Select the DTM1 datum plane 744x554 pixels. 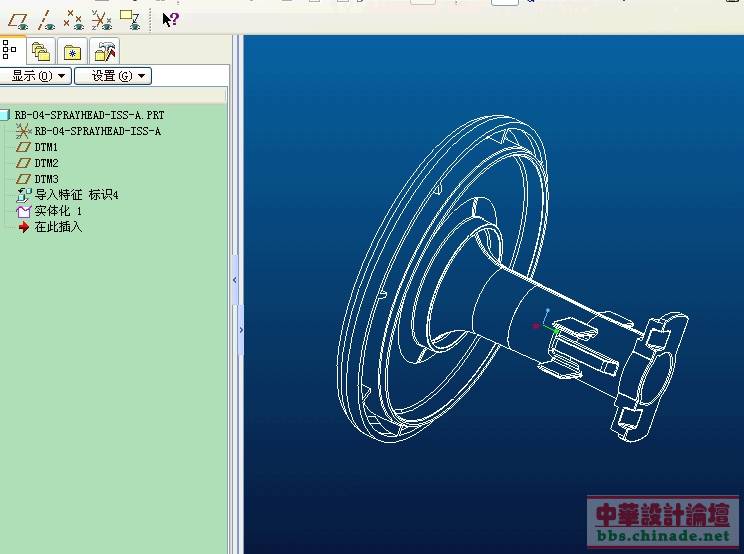[46, 147]
